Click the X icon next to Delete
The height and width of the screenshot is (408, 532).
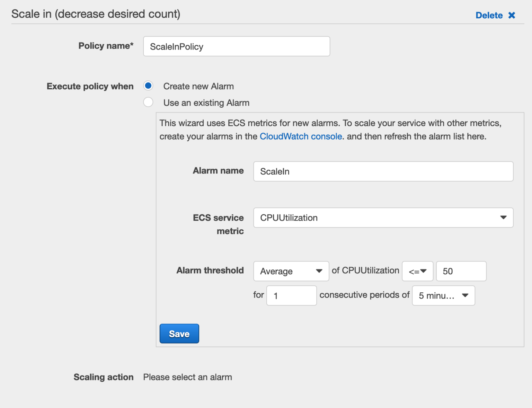[x=512, y=15]
